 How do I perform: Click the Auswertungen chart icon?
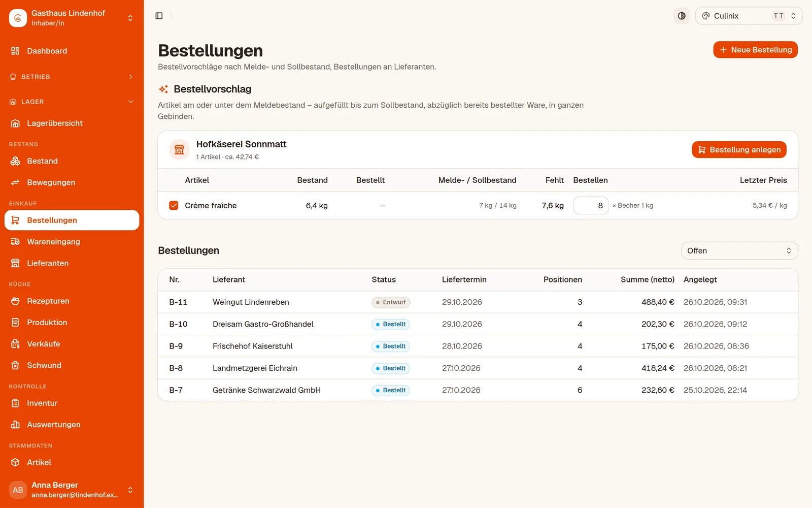(15, 425)
